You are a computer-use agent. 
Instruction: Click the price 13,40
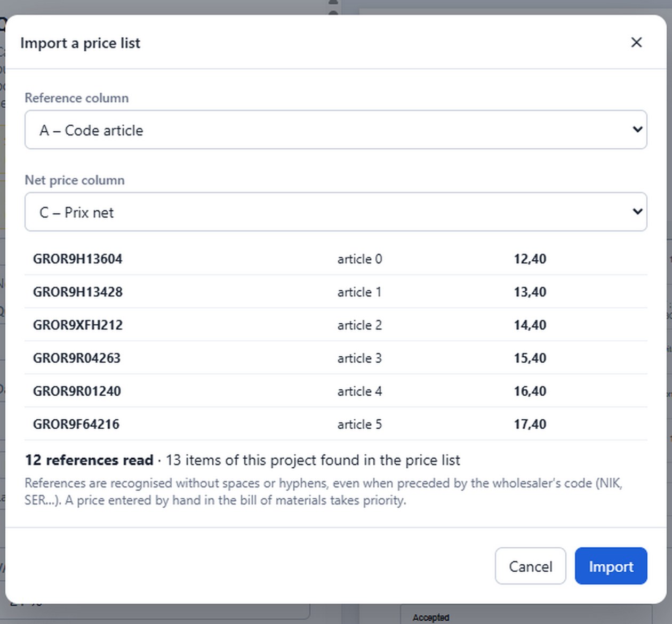coord(530,292)
